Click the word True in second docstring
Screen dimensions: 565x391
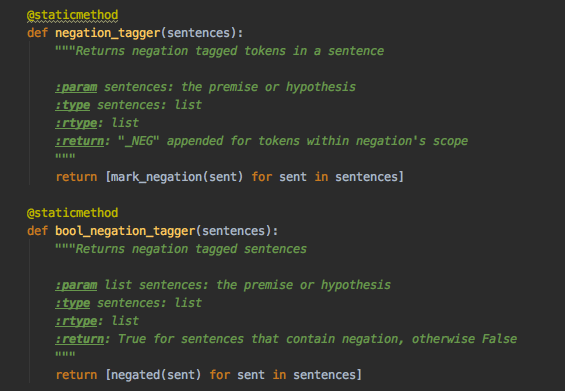[132, 339]
